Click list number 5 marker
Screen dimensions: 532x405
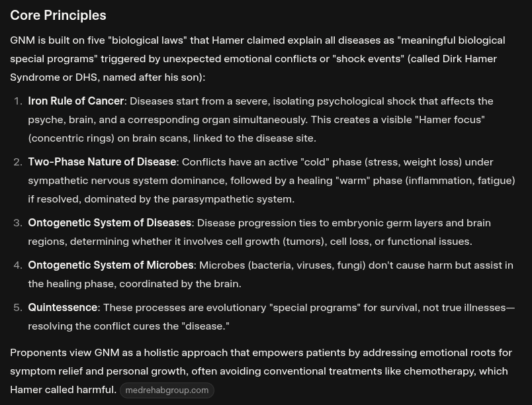click(18, 308)
